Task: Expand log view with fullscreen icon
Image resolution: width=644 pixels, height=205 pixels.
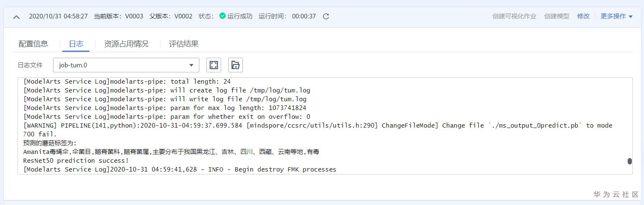Action: coord(214,65)
